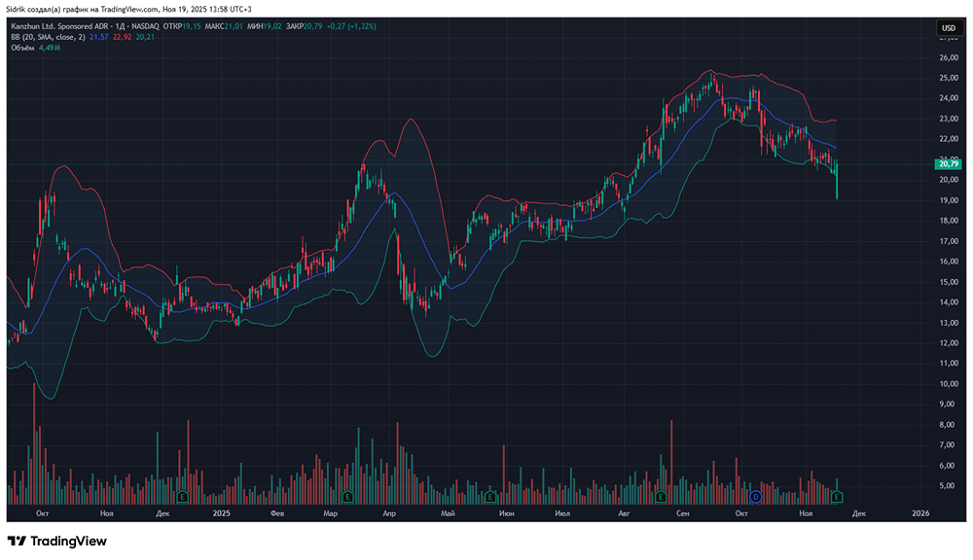Click the green BB lower value 20,21
The image size is (973, 560).
click(145, 37)
